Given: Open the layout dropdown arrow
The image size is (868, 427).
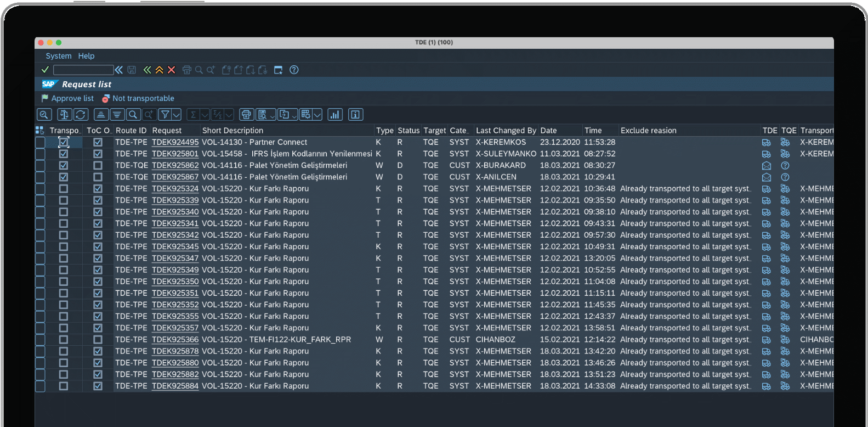Looking at the screenshot, I should tap(317, 114).
